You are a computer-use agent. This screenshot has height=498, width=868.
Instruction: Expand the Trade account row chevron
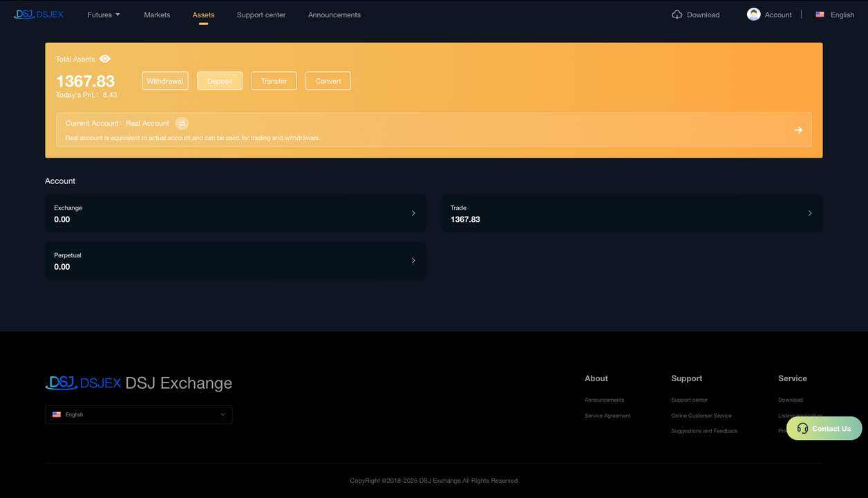810,213
